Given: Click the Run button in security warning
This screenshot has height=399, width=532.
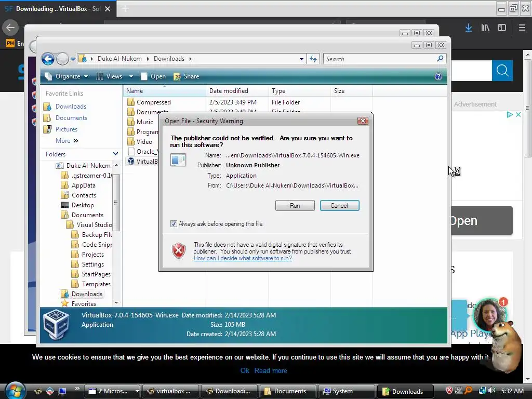Looking at the screenshot, I should tap(295, 206).
